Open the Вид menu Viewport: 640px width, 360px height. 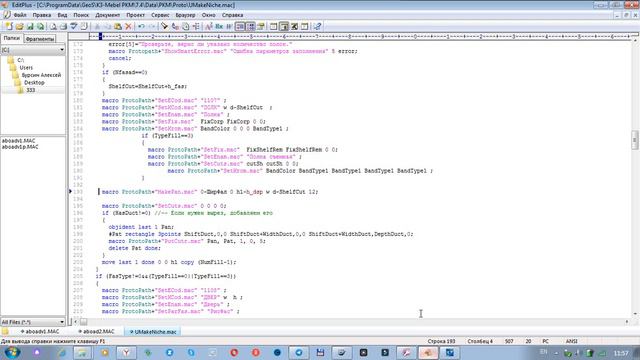tap(62, 15)
